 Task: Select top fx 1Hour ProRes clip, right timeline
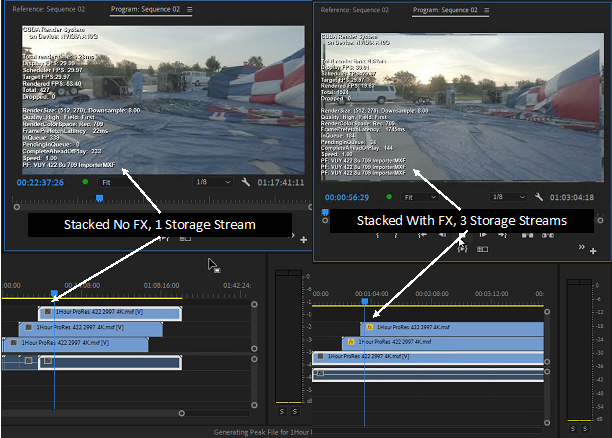point(452,329)
